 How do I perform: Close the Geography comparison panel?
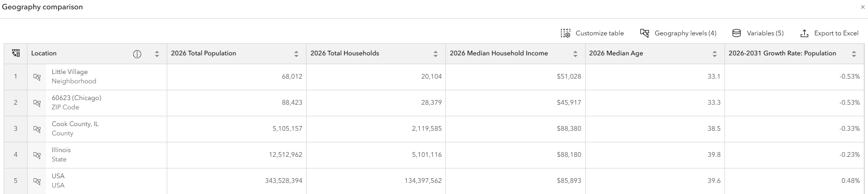[862, 7]
